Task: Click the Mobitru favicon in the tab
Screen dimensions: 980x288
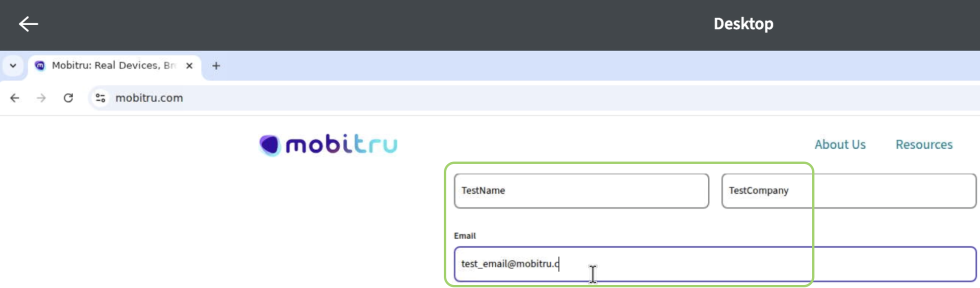Action: point(40,66)
